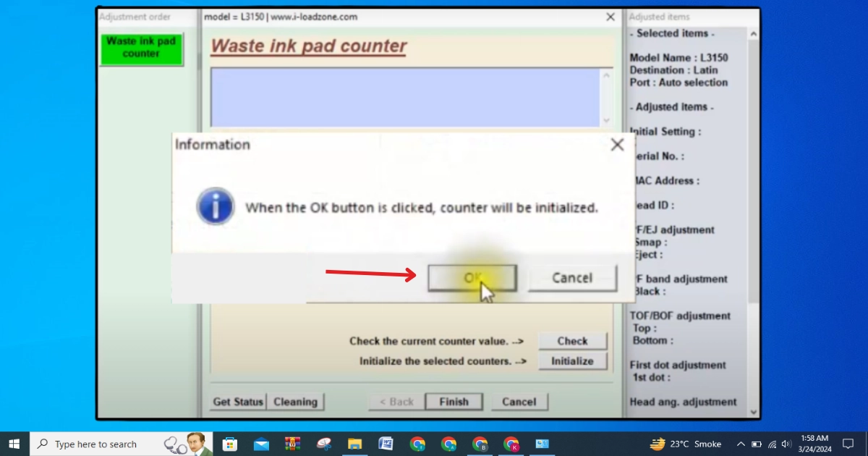Click the Check button for counter value
This screenshot has height=456, width=868.
tap(572, 341)
